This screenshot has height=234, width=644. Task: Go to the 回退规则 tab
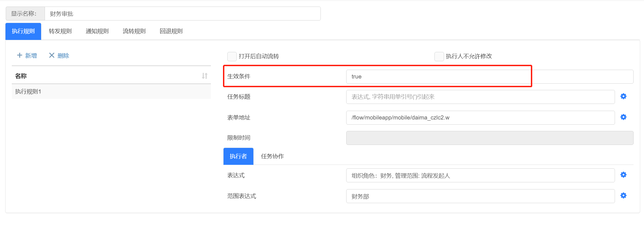(x=171, y=31)
